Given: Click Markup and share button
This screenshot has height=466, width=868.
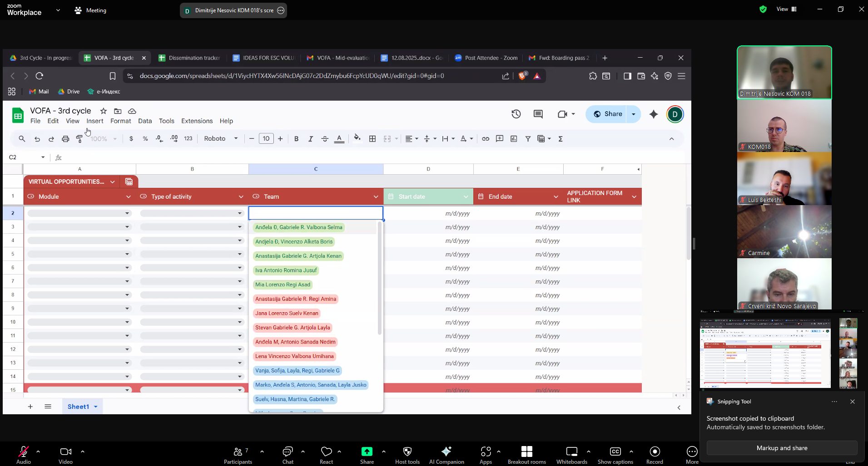Looking at the screenshot, I should click(782, 448).
